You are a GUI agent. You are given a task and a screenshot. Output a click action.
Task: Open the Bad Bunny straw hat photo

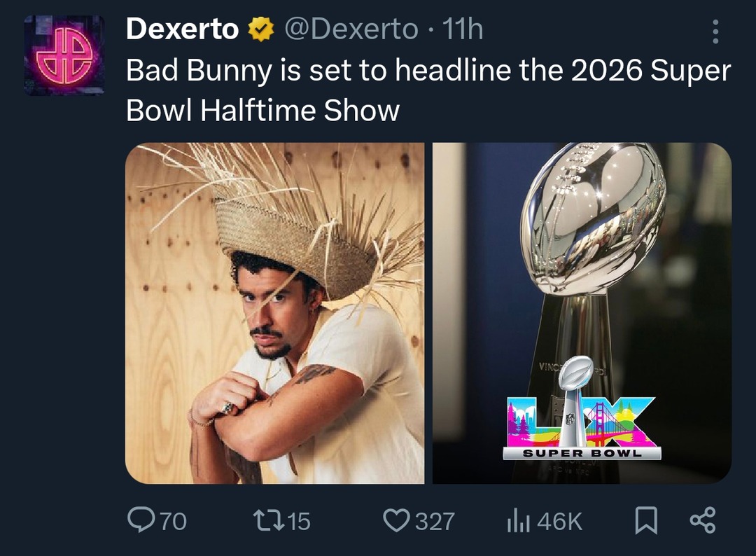click(274, 313)
